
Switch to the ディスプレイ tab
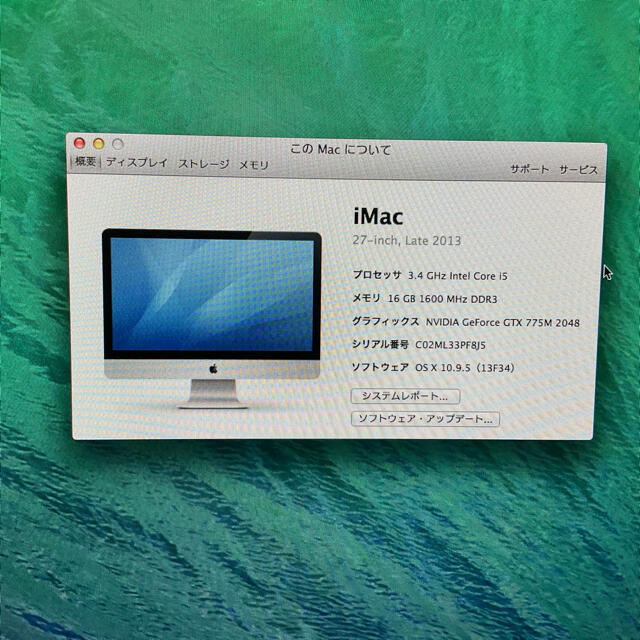click(x=137, y=162)
